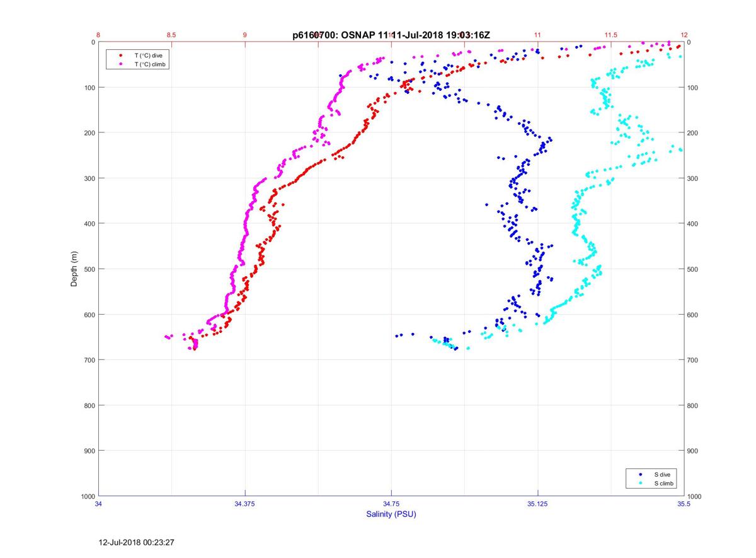Click left depth axis tick '100'
The image size is (756, 558).
(89, 88)
